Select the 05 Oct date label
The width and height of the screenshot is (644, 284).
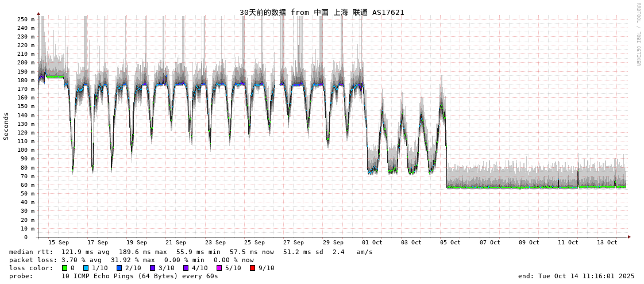tap(450, 243)
